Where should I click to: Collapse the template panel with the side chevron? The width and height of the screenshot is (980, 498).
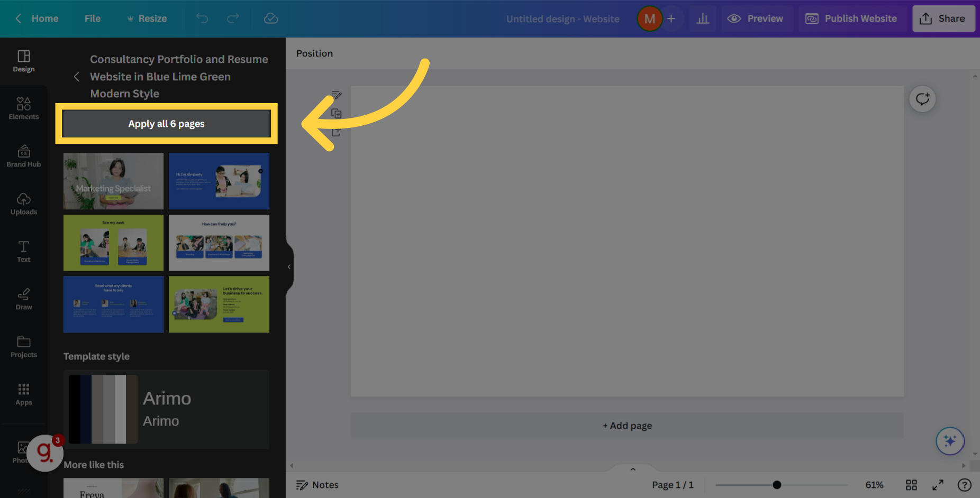coord(289,266)
